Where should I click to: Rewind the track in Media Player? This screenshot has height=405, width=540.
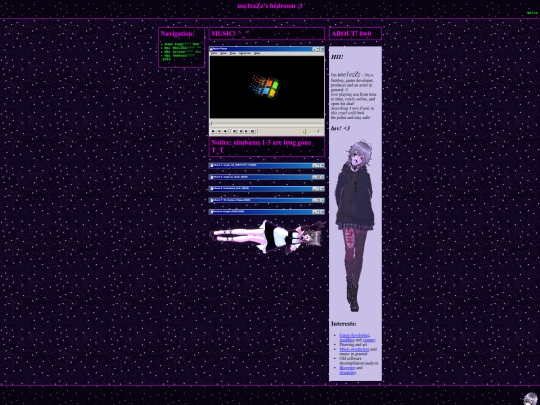tap(241, 131)
